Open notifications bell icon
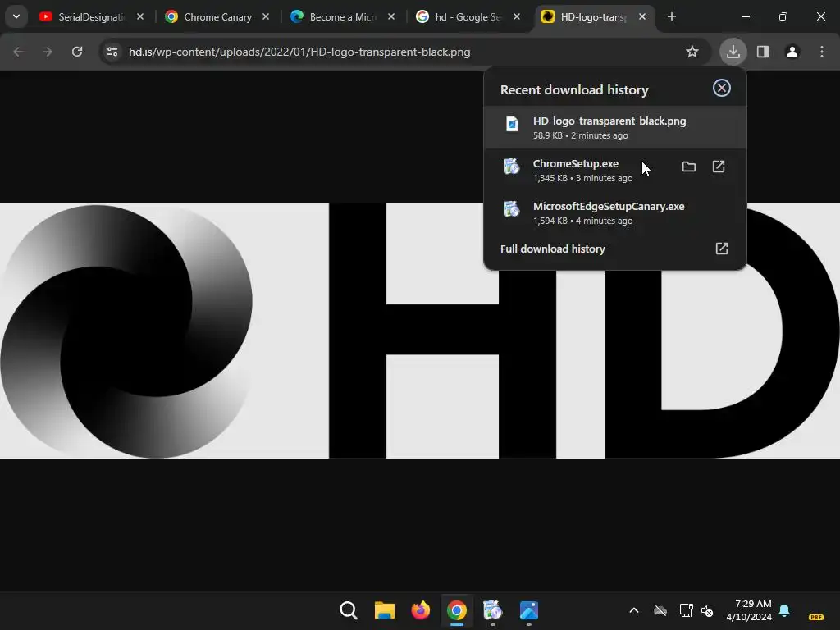Screen dimensions: 840x630 tap(784, 610)
